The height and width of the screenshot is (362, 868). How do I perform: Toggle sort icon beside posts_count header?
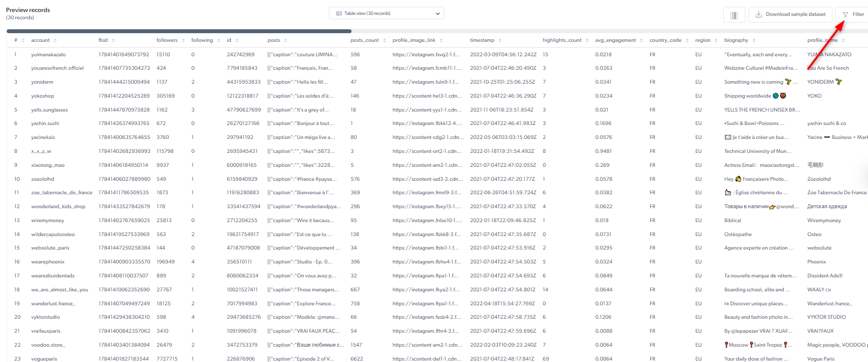click(384, 40)
